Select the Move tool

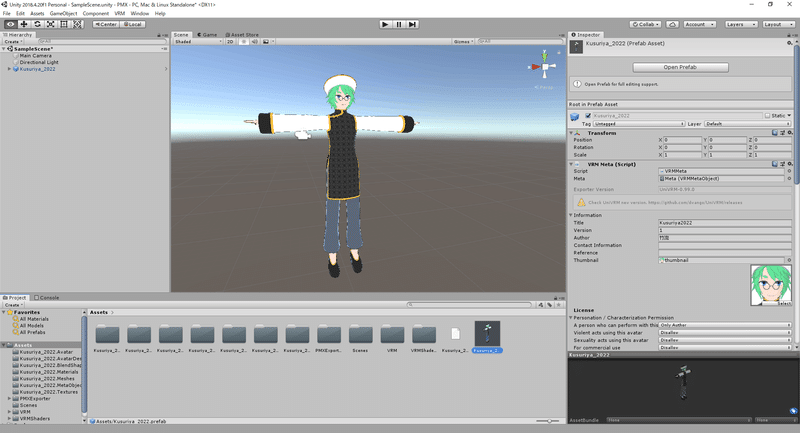tap(24, 24)
